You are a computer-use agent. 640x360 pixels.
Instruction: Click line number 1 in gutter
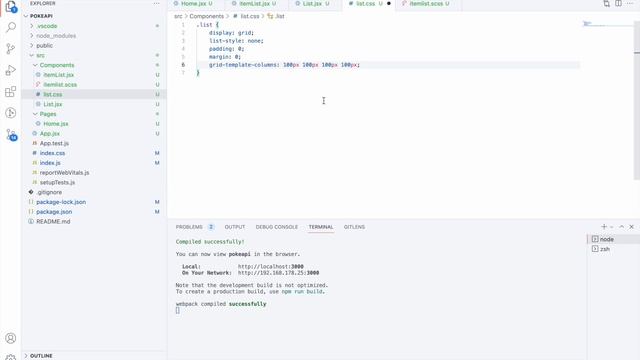[183, 25]
